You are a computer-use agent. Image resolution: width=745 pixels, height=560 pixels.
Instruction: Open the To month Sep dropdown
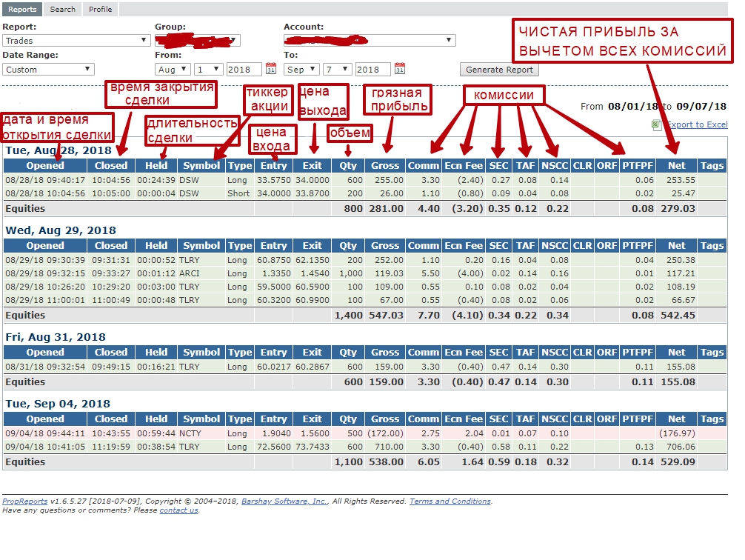301,69
